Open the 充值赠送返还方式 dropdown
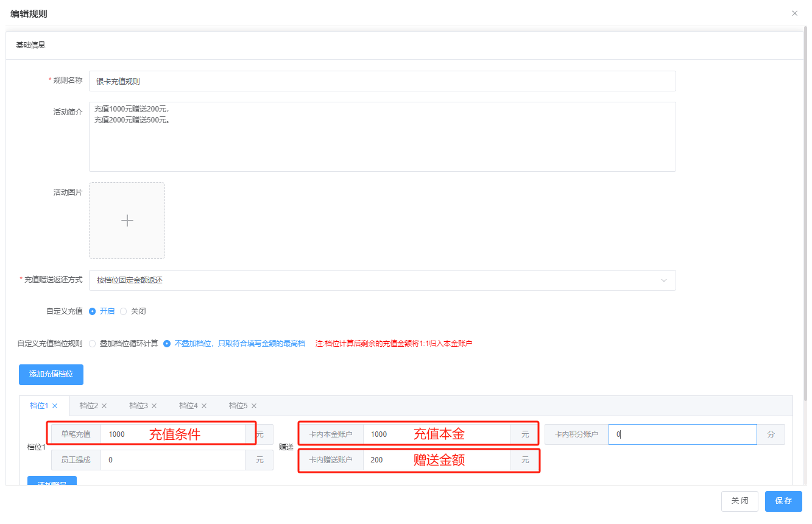The width and height of the screenshot is (812, 524). coord(382,280)
